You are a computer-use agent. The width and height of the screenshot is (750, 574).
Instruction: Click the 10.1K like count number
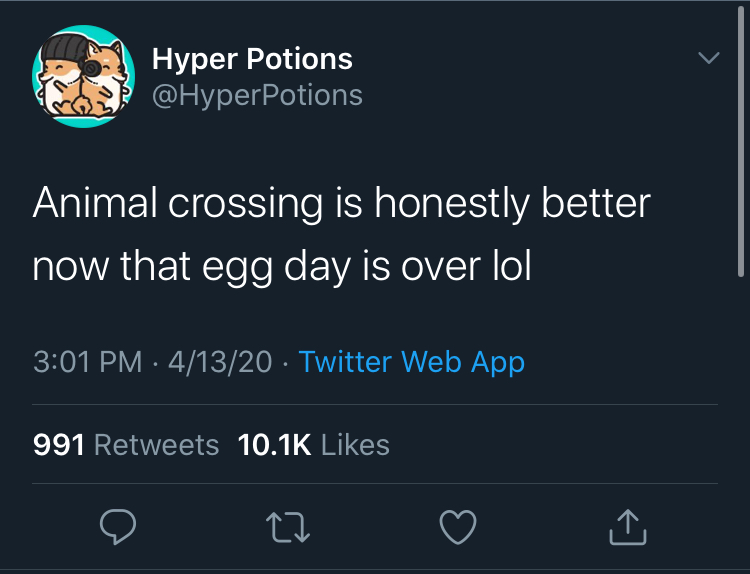[x=275, y=445]
